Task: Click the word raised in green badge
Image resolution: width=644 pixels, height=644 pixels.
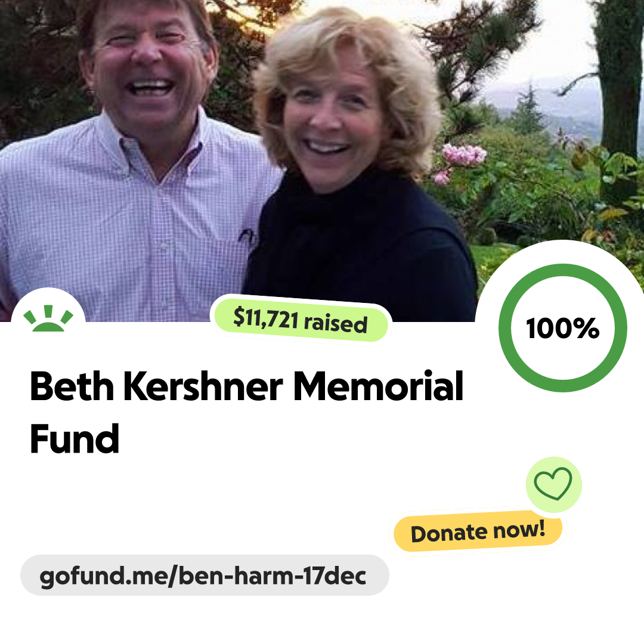Action: [x=336, y=323]
